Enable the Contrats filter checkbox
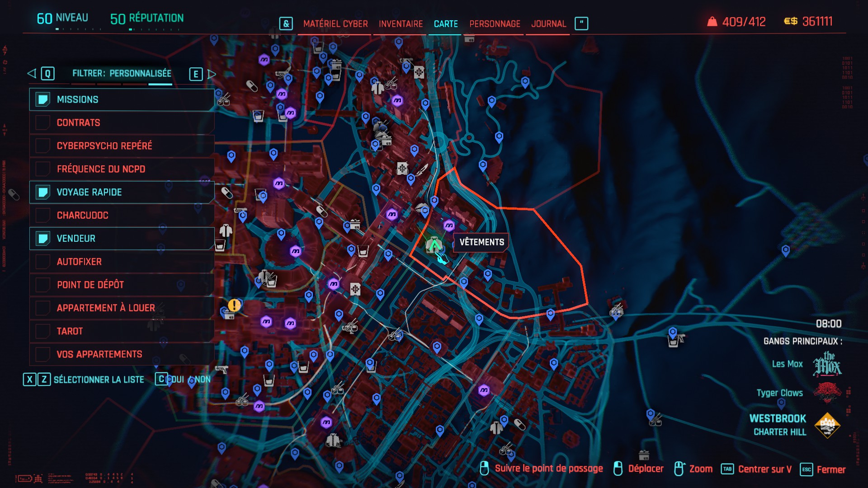 (43, 122)
